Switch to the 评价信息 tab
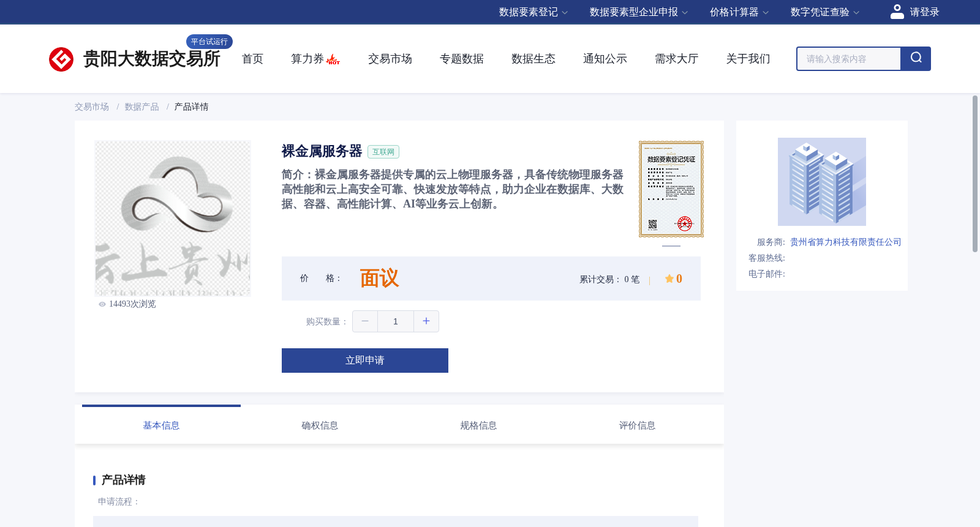 click(x=637, y=425)
